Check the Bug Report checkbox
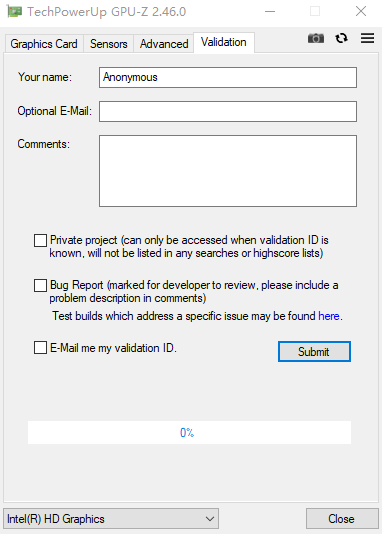The width and height of the screenshot is (382, 534). 40,285
